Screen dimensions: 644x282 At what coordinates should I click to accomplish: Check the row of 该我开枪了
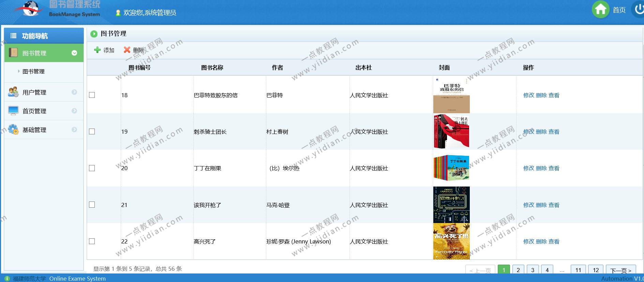coord(92,205)
